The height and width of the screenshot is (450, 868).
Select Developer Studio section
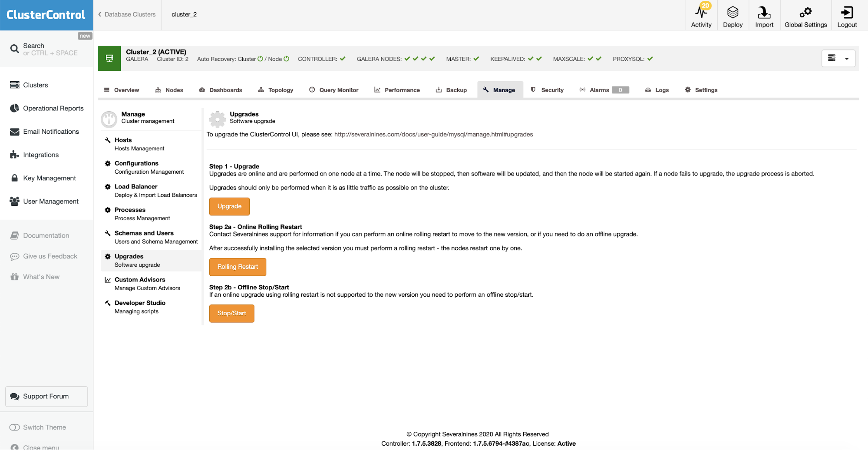pyautogui.click(x=151, y=307)
